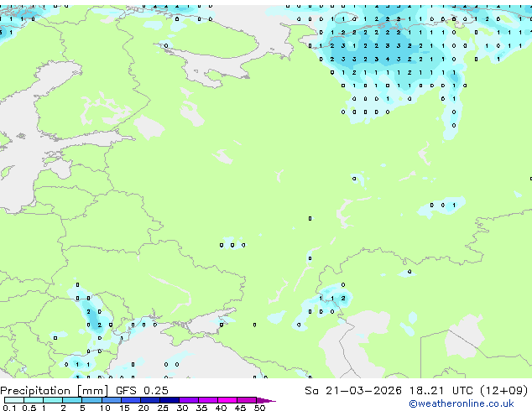
Task: Click the 'GFS 0.25' model label
Action: (142, 391)
